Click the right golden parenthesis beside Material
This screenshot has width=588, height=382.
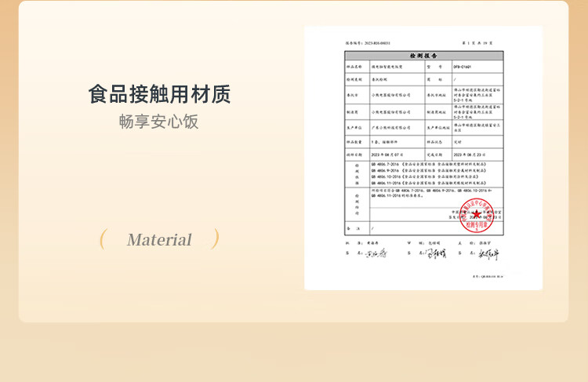215,238
